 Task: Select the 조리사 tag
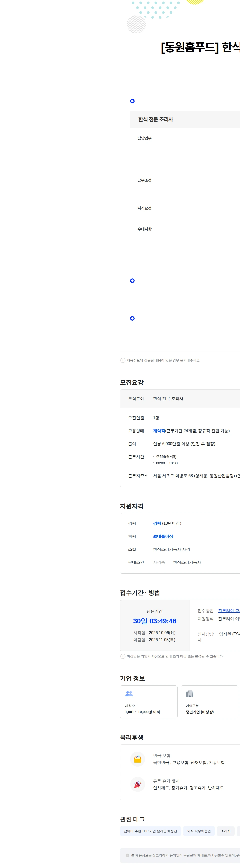click(226, 831)
